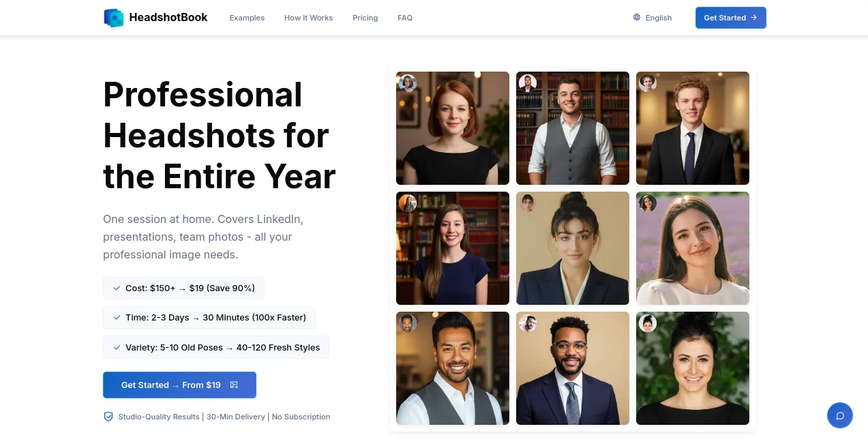Click the Get Started From $19 button
Screen dimensions: 868x446
(179, 385)
